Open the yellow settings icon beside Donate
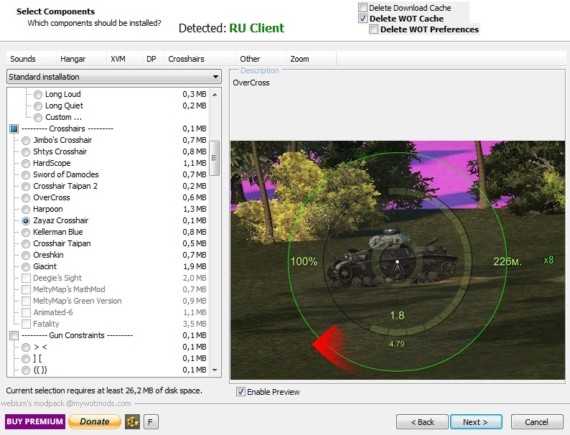Screen dimensions: 570x435 [x=132, y=422]
